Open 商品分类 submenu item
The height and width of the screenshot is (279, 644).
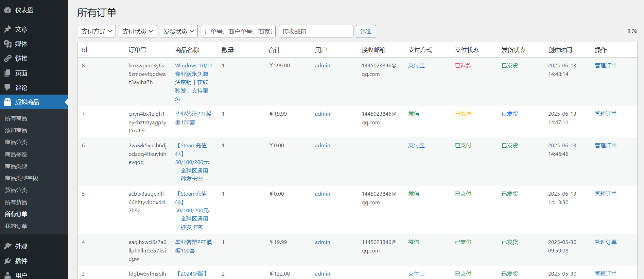16,142
